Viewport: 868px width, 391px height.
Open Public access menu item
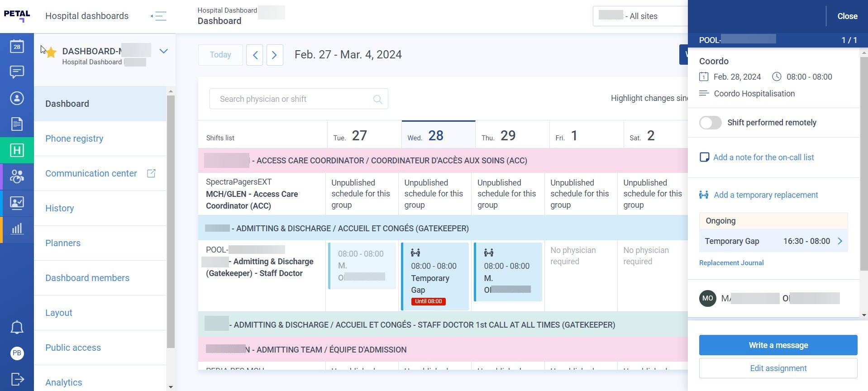pyautogui.click(x=100, y=348)
